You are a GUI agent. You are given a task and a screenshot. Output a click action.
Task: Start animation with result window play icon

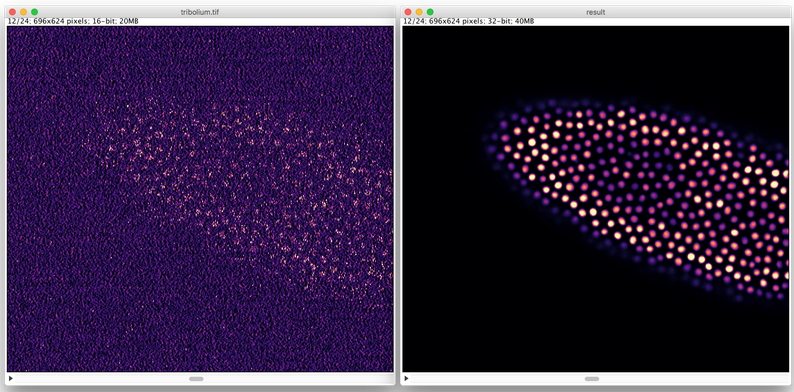(x=407, y=378)
